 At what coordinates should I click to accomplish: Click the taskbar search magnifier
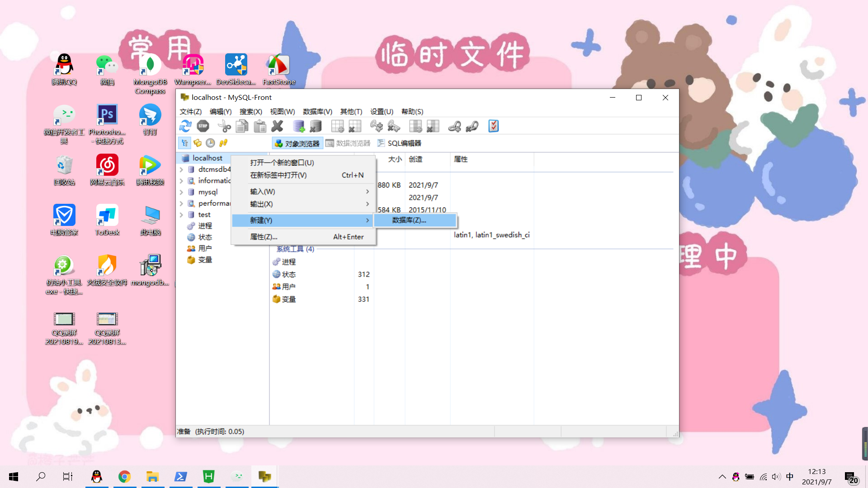[x=41, y=477]
